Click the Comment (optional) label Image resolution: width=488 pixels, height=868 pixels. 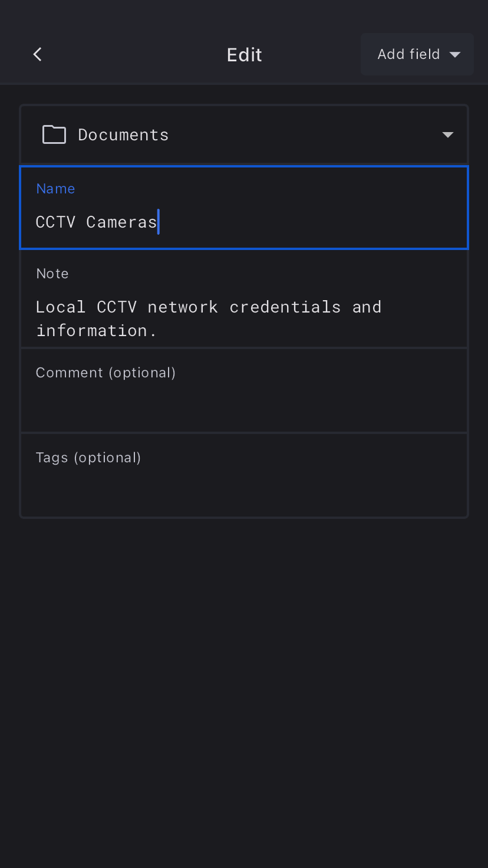tap(105, 373)
